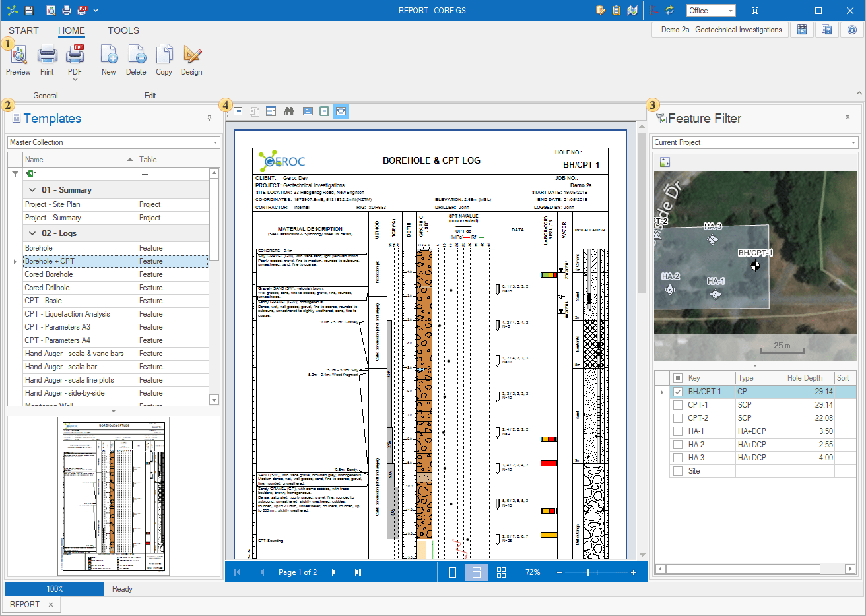
Task: Check the HA-3 feature checkbox
Action: pos(678,458)
